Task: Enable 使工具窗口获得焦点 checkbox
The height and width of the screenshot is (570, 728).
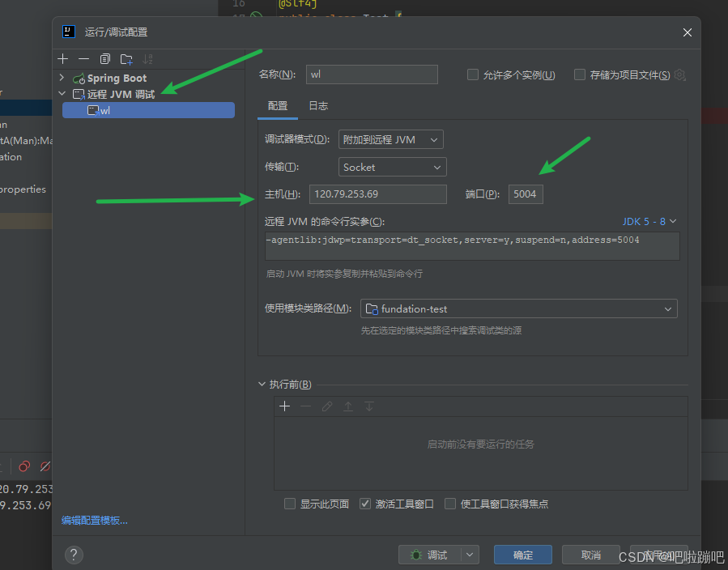Action: [x=450, y=504]
